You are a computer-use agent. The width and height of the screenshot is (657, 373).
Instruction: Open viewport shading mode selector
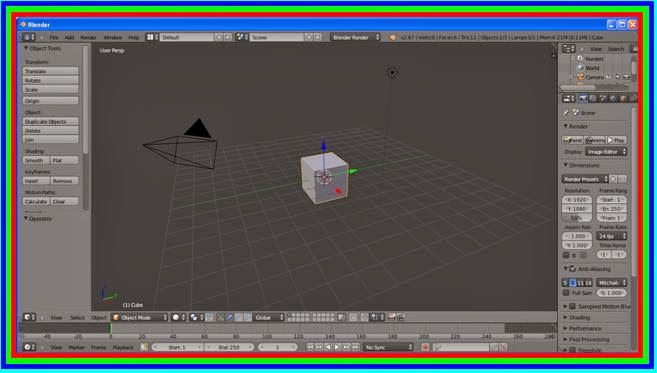click(179, 317)
